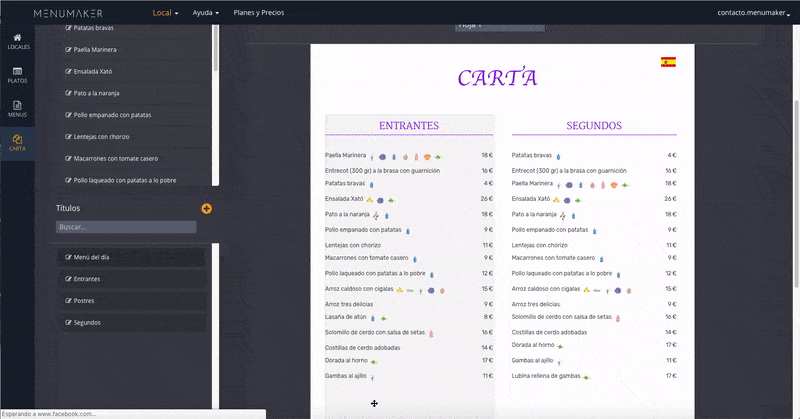Click Arroz tres delicias in Entrantes column

tap(349, 304)
